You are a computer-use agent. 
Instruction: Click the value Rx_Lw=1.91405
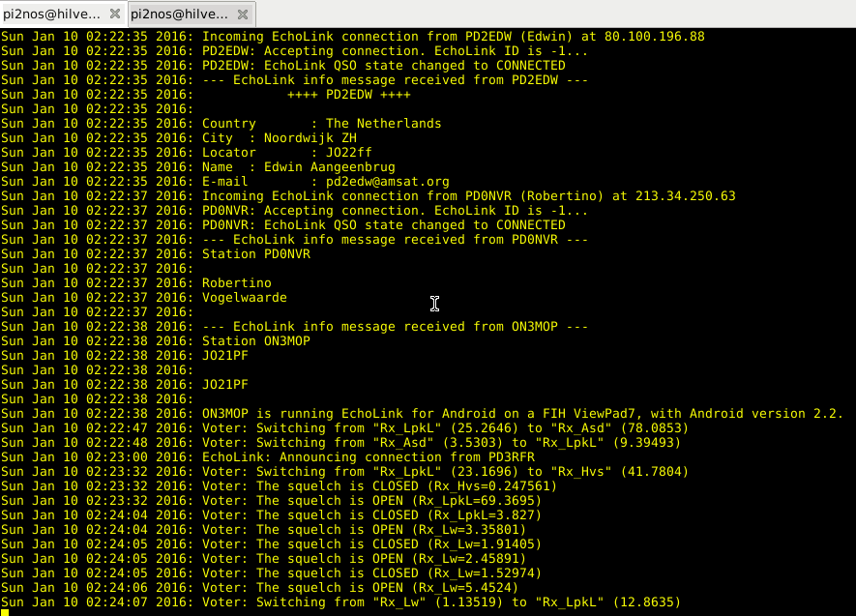click(485, 544)
